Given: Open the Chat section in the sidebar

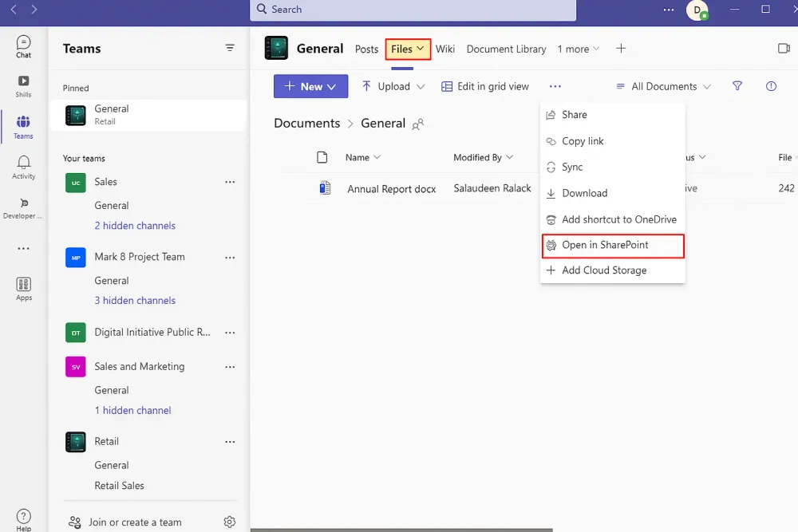Looking at the screenshot, I should 23,45.
